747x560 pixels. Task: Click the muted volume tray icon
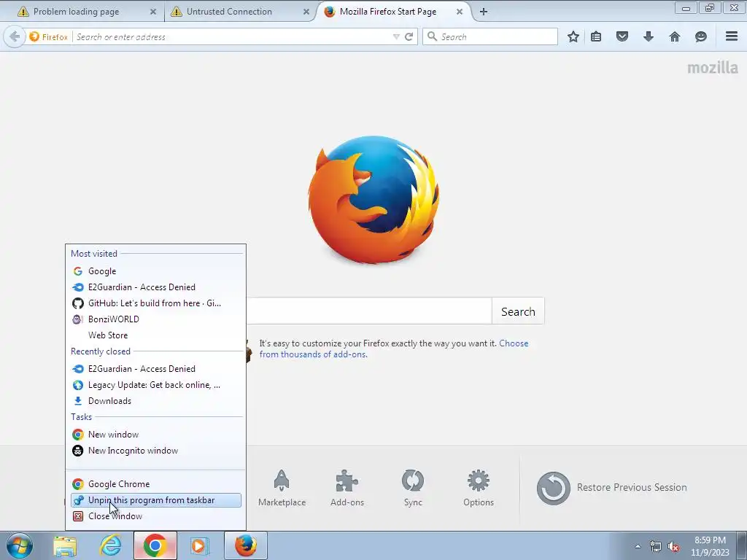point(673,547)
